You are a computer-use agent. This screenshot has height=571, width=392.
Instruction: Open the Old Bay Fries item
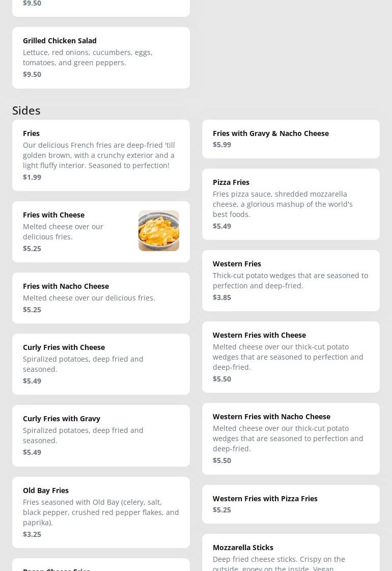click(101, 512)
